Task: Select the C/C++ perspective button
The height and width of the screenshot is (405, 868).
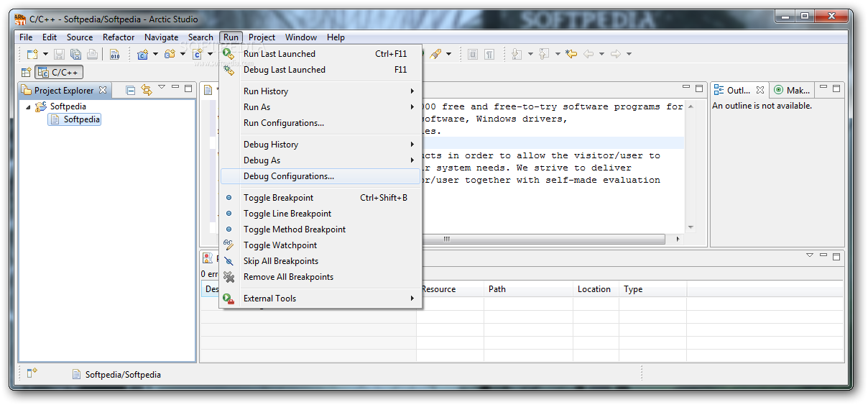Action: pos(59,72)
